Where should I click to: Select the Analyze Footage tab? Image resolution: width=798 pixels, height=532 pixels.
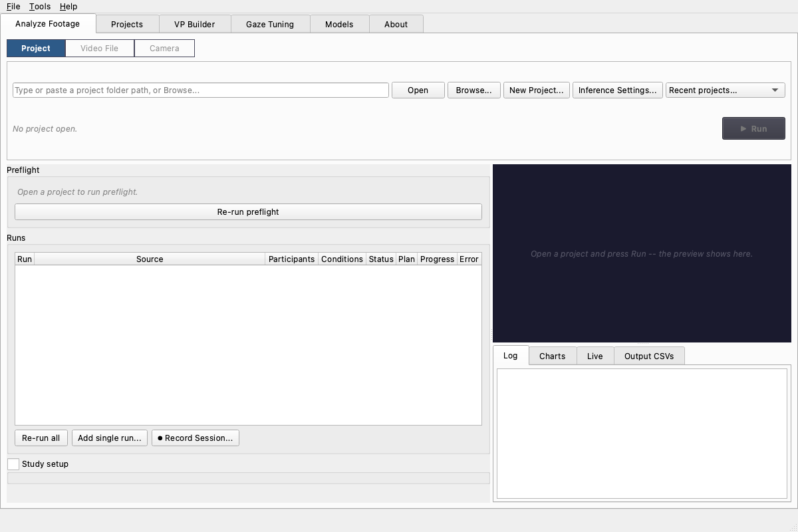tap(48, 23)
